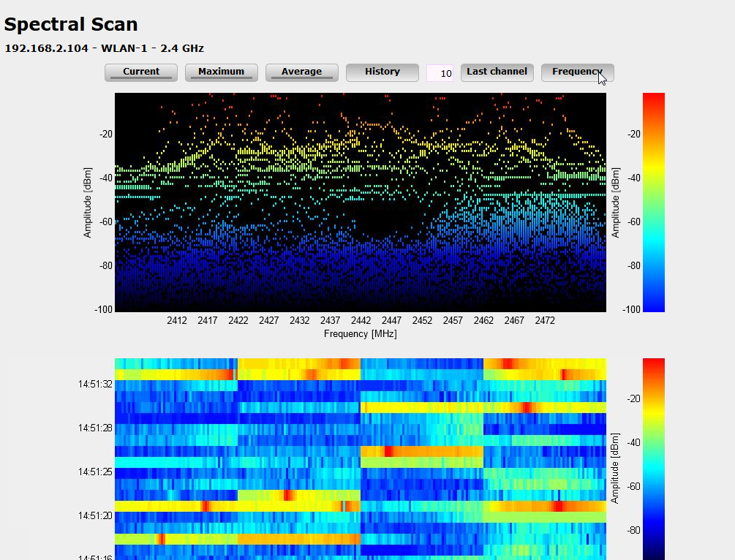The image size is (735, 560).
Task: Toggle the Average trace button
Action: point(301,72)
